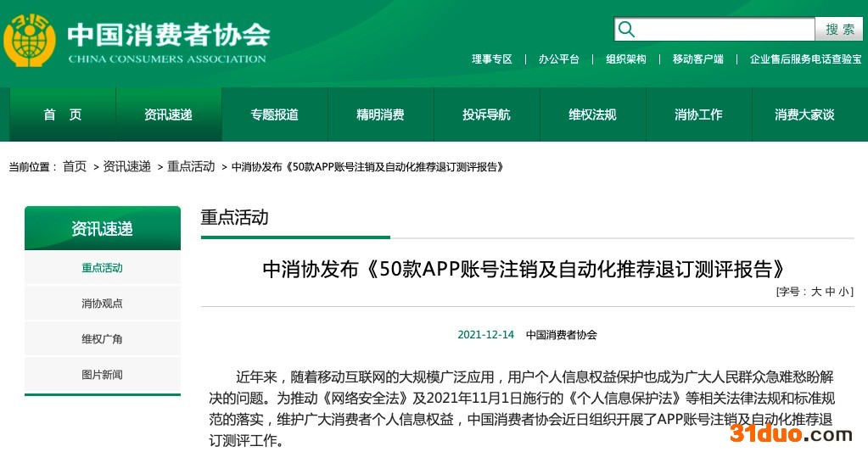The height and width of the screenshot is (452, 868).
Task: Open 移动客户端 link
Action: pyautogui.click(x=698, y=59)
